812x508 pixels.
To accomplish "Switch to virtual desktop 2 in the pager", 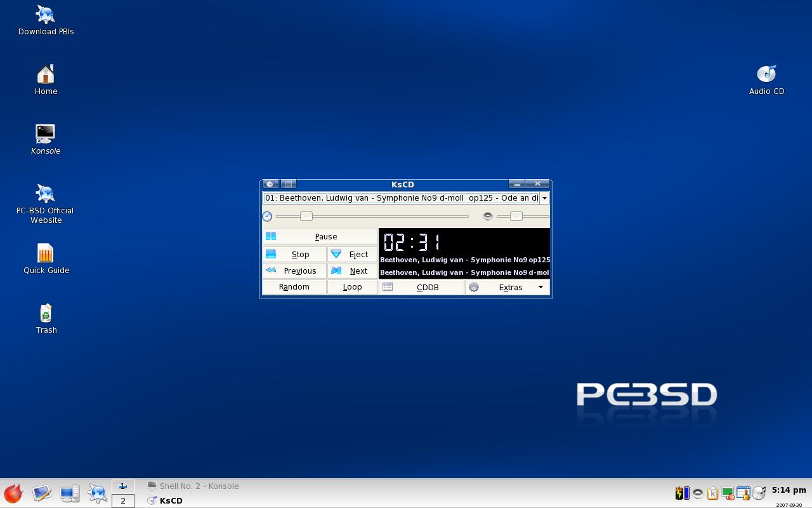I will [123, 500].
